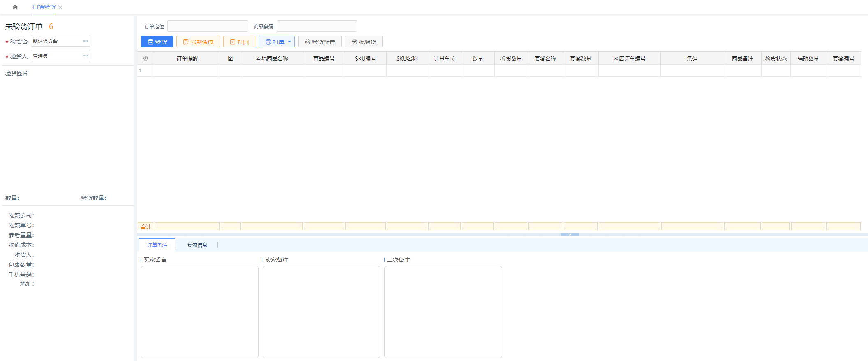Click the 商品备注 column header
868x361 pixels.
(743, 58)
